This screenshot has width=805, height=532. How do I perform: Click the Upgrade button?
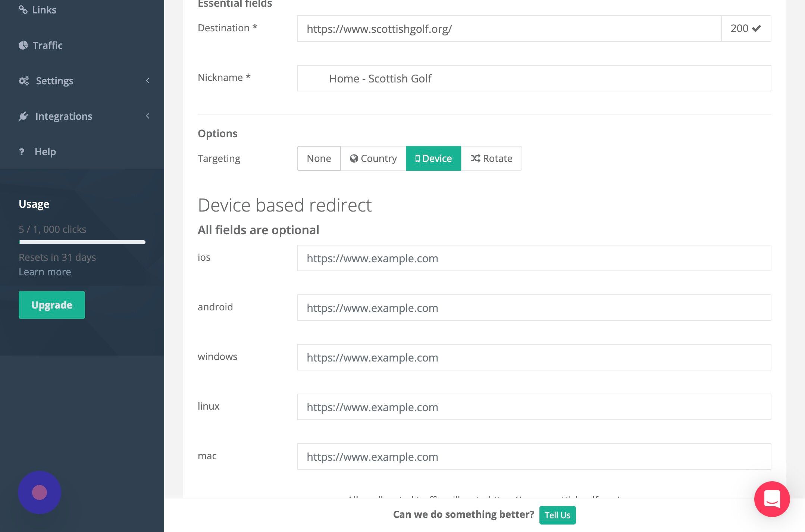(x=52, y=305)
